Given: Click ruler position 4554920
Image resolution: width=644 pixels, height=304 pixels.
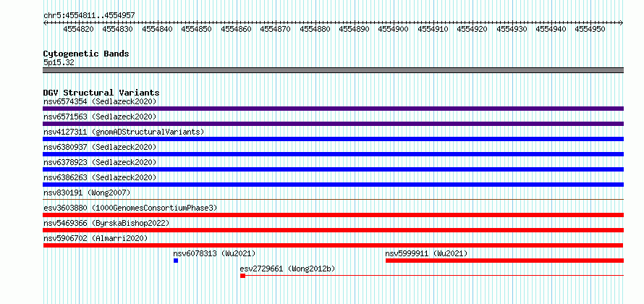Looking at the screenshot, I should point(472,29).
